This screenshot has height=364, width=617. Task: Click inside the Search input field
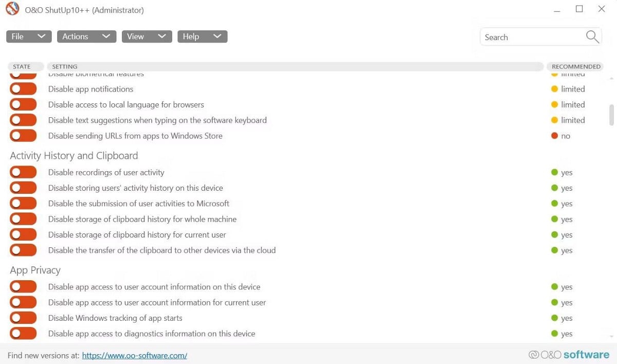(x=530, y=37)
